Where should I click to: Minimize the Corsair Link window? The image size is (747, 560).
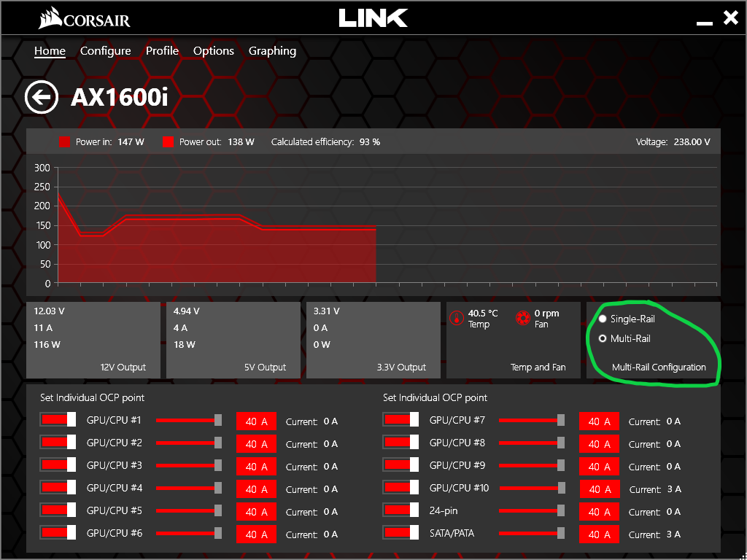click(705, 23)
